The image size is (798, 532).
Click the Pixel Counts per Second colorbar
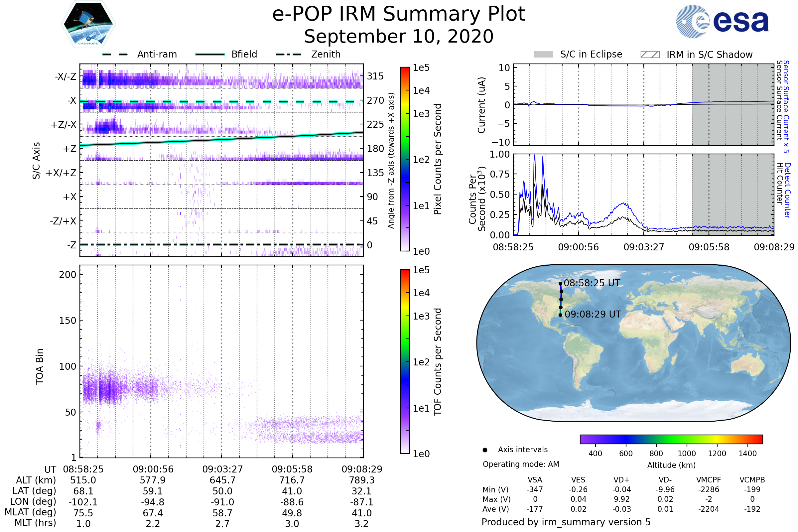pos(405,159)
